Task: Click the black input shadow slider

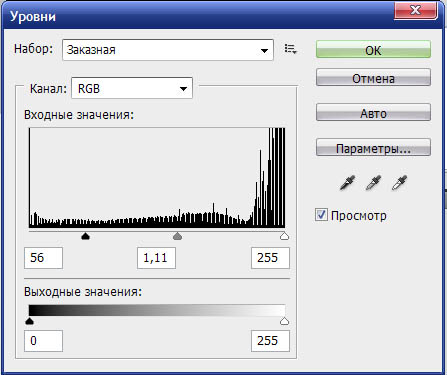Action: point(86,236)
